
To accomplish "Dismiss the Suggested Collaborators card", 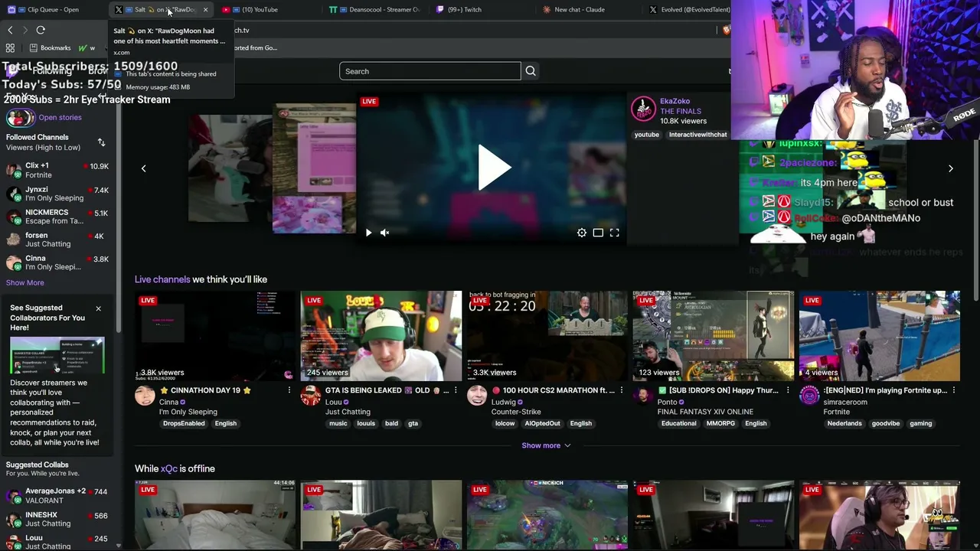I will coord(98,308).
